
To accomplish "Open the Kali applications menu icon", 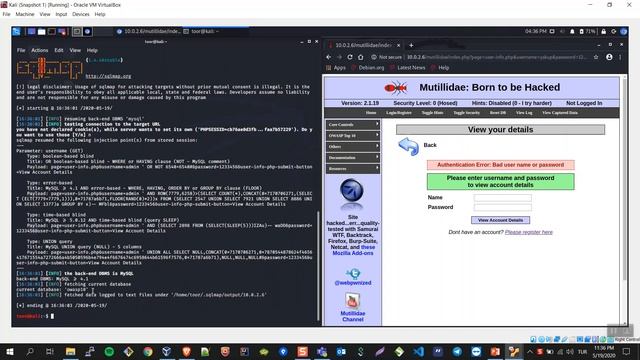I will click(x=16, y=31).
